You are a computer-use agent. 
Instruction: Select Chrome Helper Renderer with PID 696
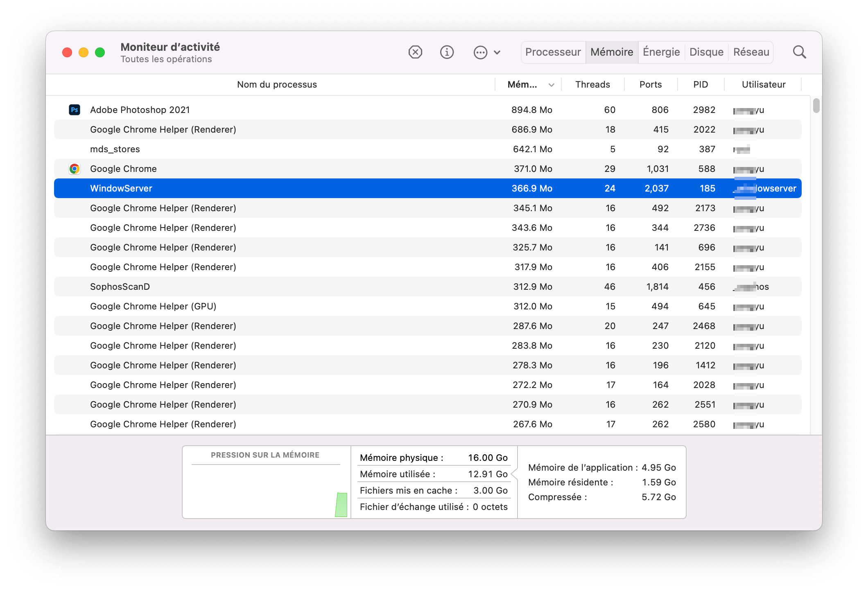coord(428,247)
